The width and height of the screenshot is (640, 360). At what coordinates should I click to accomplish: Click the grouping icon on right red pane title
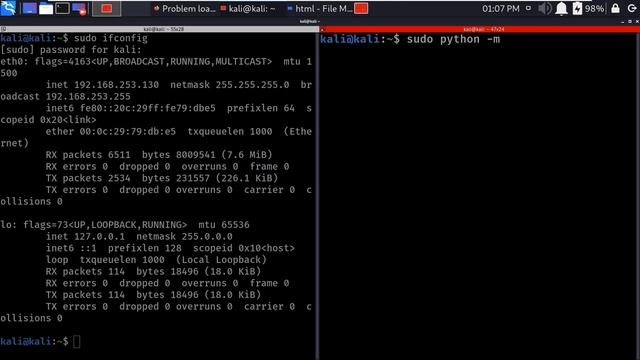click(322, 29)
